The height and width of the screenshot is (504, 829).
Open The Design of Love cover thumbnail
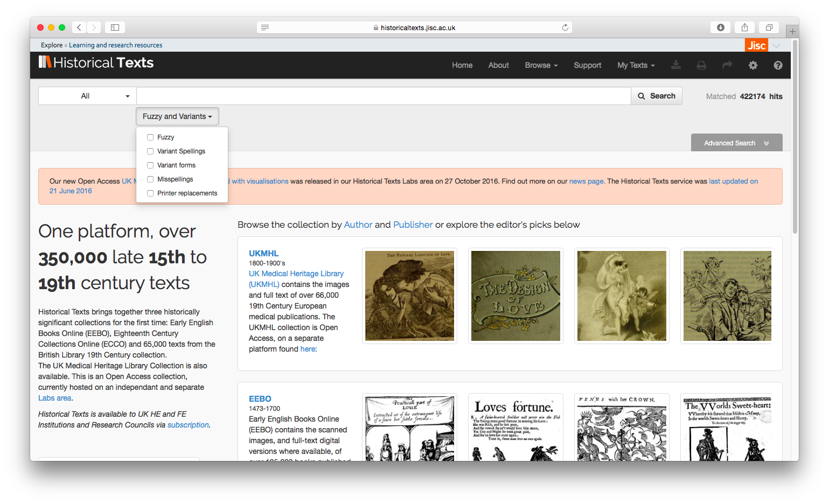(x=515, y=296)
